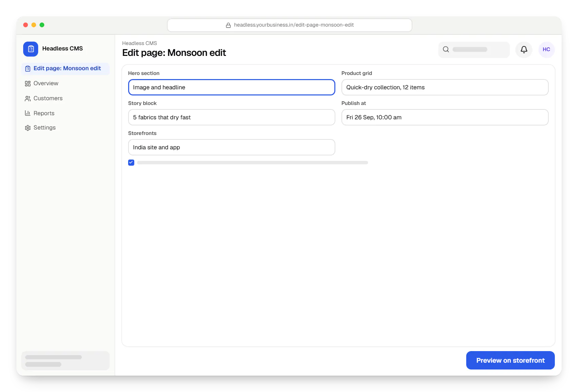Go to Edit page: Monsoon edit
Screen dimensions: 578x392
coord(65,69)
